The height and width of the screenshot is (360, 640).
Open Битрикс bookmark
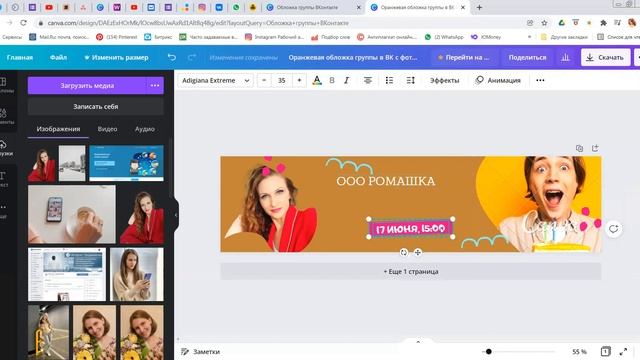pyautogui.click(x=158, y=37)
